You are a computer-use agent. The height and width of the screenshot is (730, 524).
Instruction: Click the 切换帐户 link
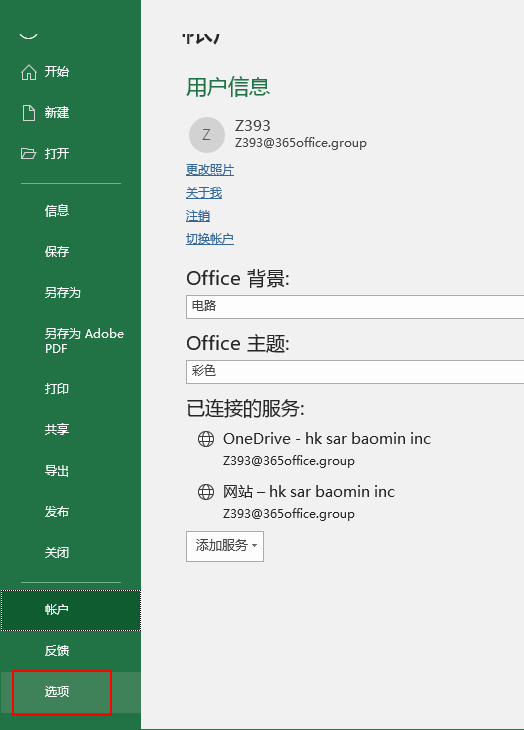click(210, 239)
